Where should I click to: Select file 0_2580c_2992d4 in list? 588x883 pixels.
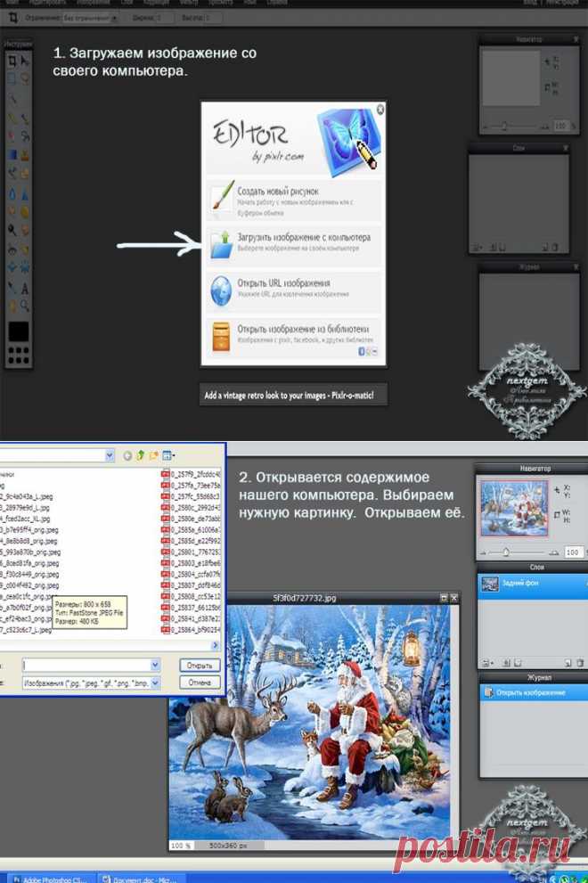pyautogui.click(x=191, y=507)
